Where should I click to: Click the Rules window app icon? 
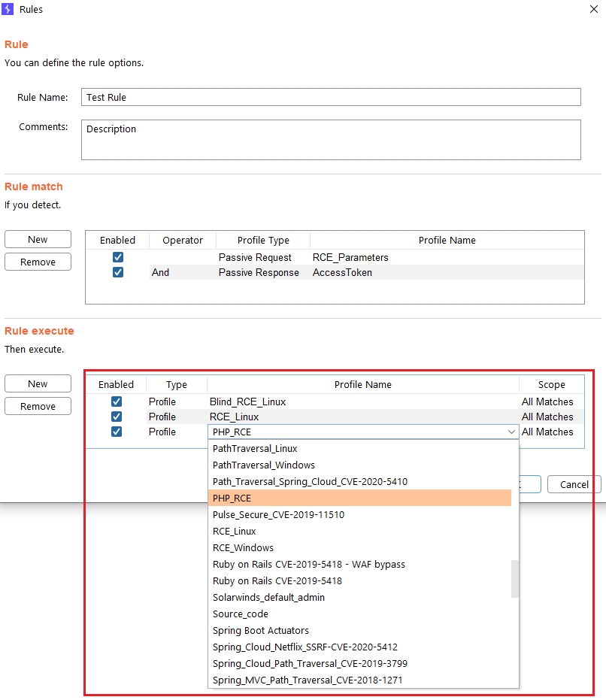pos(10,9)
